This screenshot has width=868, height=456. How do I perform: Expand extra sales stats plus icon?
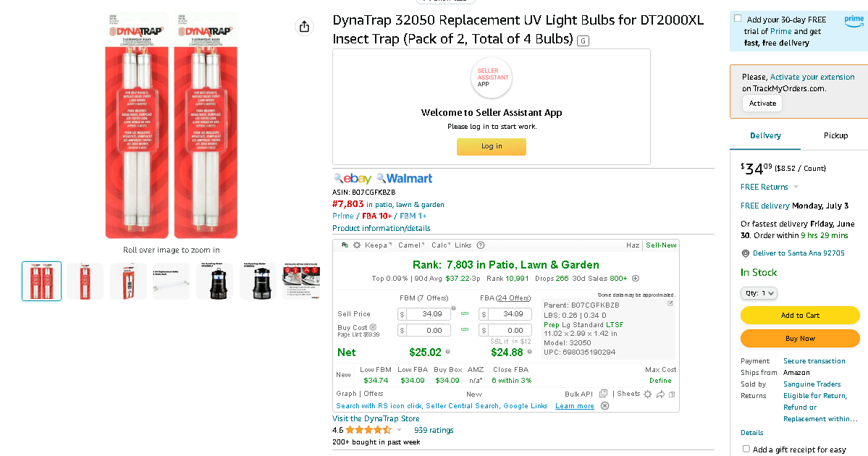click(x=636, y=279)
